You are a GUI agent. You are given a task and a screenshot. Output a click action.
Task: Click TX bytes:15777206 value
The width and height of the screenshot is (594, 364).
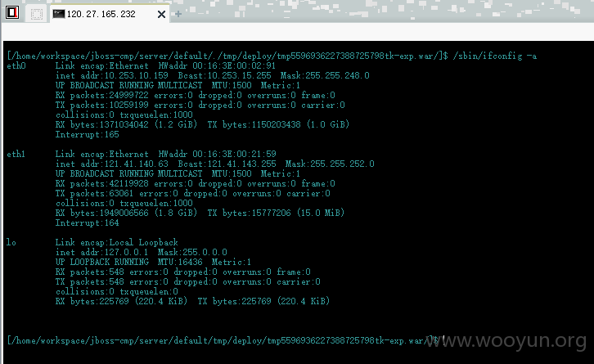pyautogui.click(x=249, y=213)
